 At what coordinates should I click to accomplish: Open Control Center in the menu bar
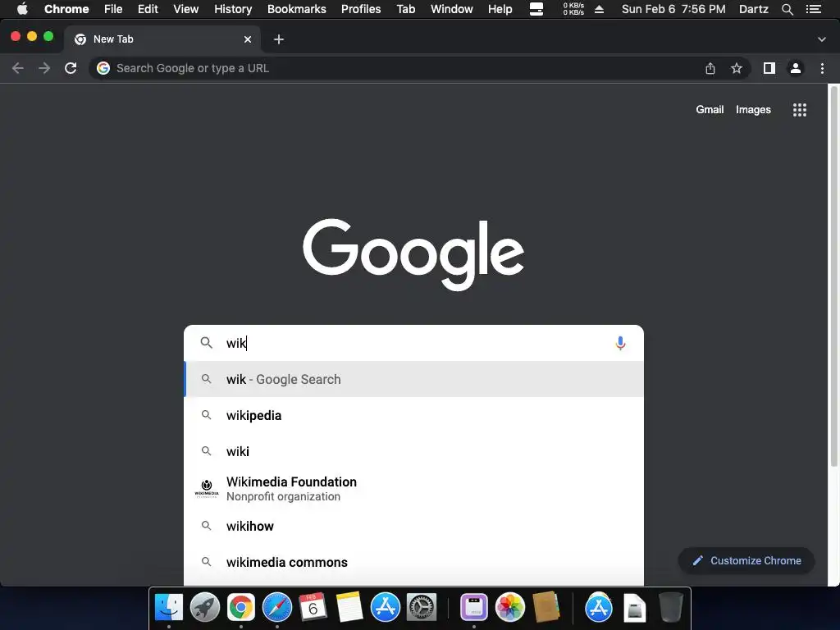pos(814,9)
